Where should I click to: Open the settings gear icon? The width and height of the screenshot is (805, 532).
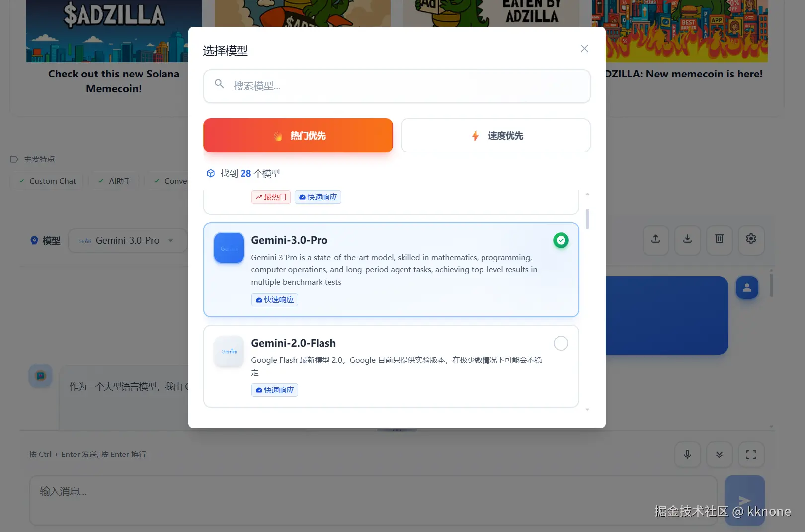tap(751, 239)
